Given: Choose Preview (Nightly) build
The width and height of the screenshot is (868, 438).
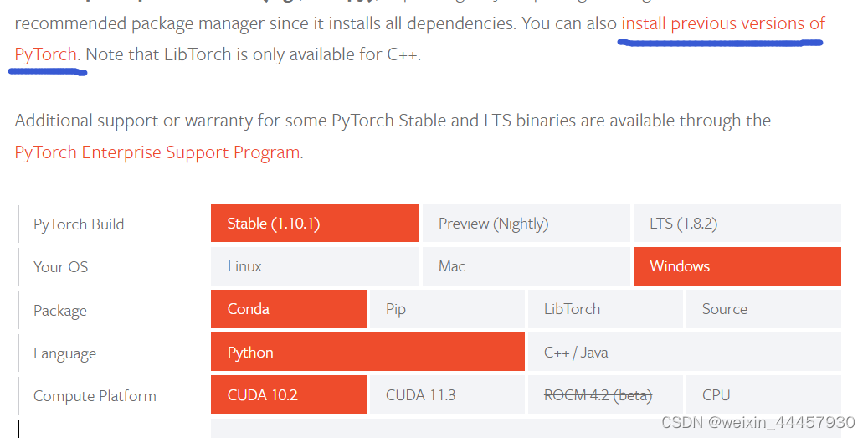Looking at the screenshot, I should pyautogui.click(x=526, y=223).
